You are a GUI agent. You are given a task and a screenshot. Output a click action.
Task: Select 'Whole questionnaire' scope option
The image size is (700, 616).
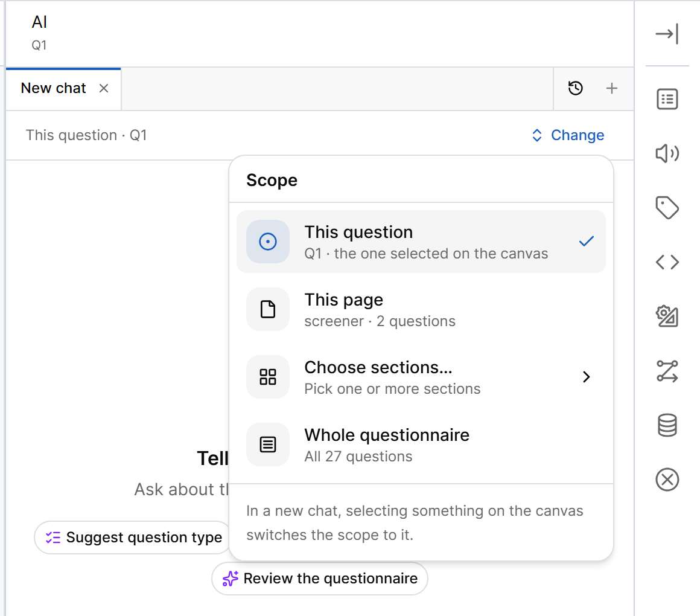[421, 444]
